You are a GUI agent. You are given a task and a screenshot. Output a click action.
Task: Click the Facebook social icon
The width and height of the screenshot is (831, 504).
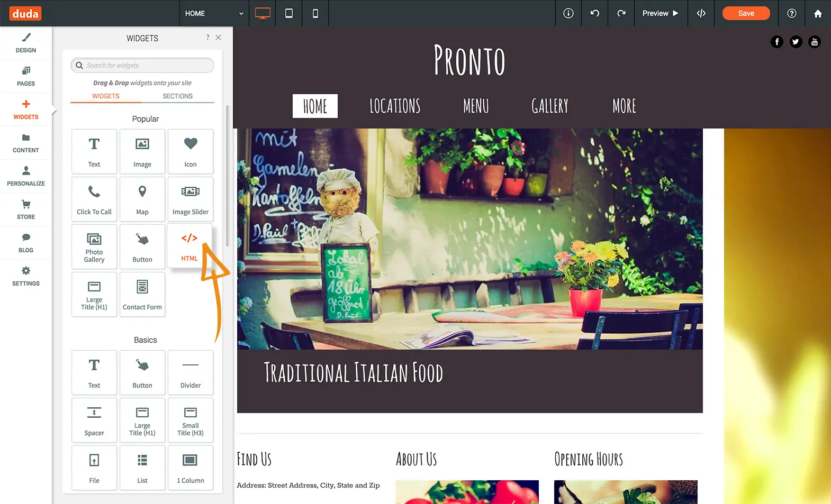[x=776, y=42]
